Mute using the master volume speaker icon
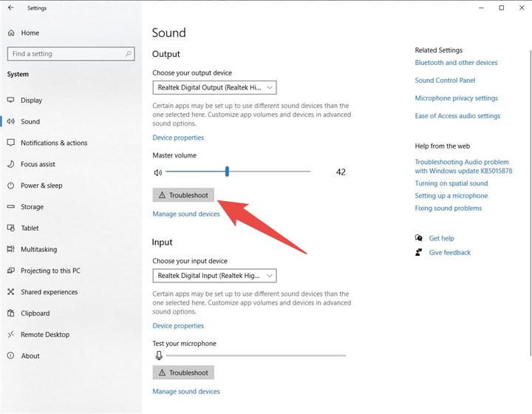Screen dimensions: 532x414 [157, 172]
